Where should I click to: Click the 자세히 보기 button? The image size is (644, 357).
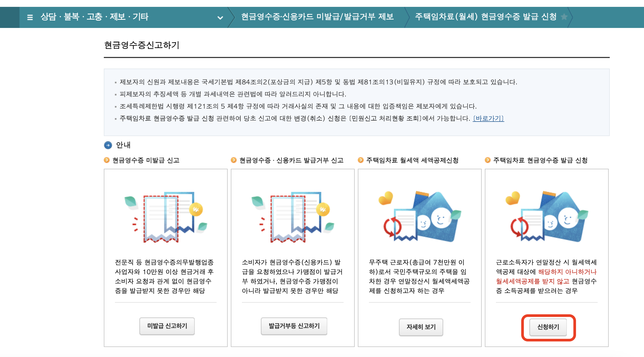(421, 327)
